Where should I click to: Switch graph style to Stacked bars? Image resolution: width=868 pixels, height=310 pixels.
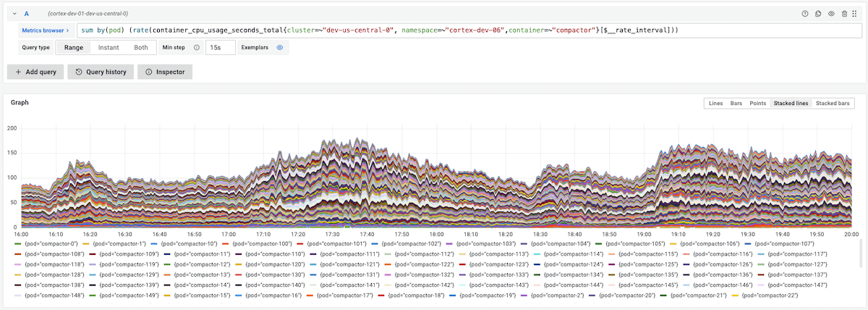833,104
